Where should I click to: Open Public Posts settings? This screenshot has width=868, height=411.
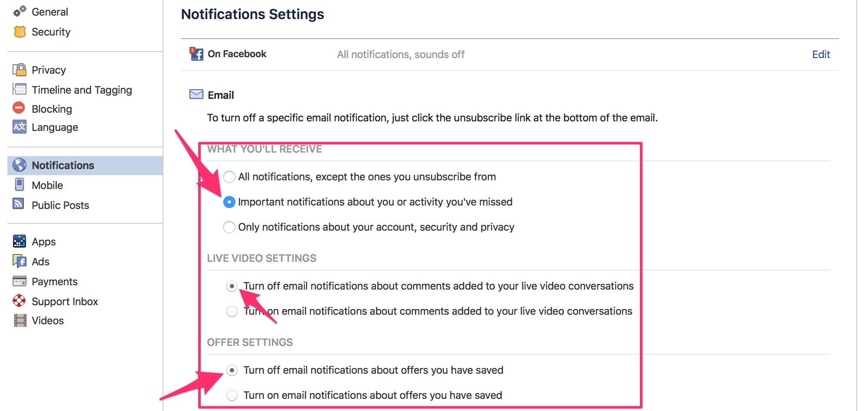click(60, 205)
